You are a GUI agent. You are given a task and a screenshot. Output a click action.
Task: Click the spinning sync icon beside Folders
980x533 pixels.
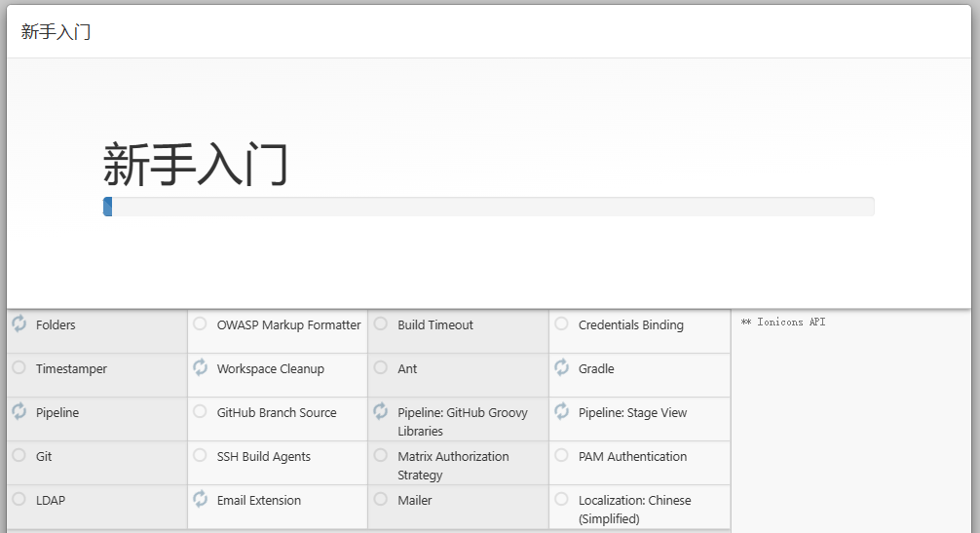[x=19, y=324]
